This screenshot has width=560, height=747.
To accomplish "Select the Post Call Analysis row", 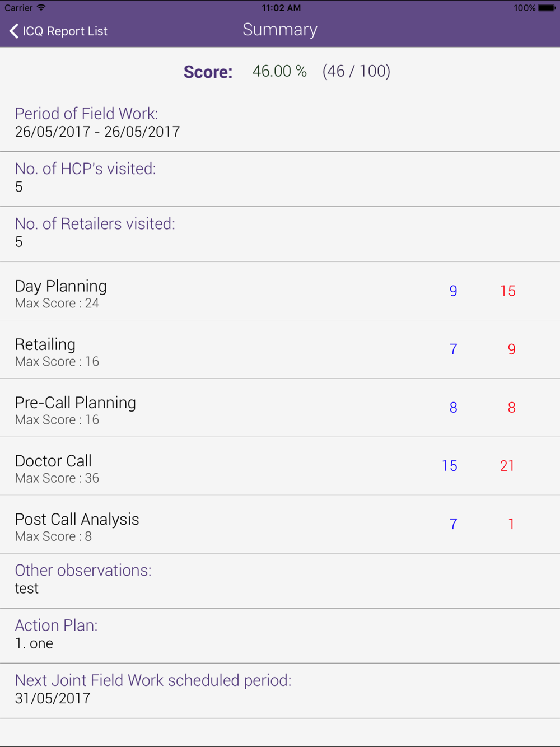I will tap(280, 524).
